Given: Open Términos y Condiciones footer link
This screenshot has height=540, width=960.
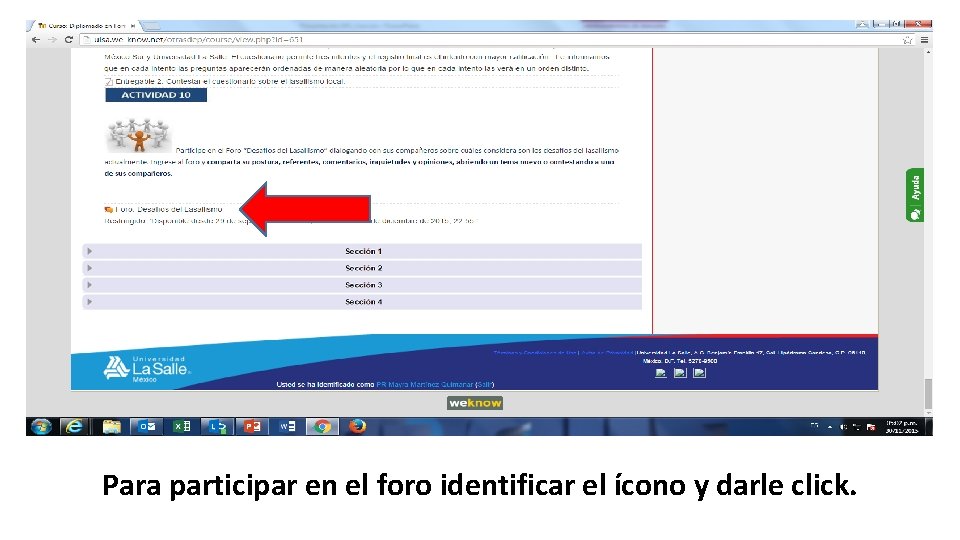Looking at the screenshot, I should coord(535,353).
